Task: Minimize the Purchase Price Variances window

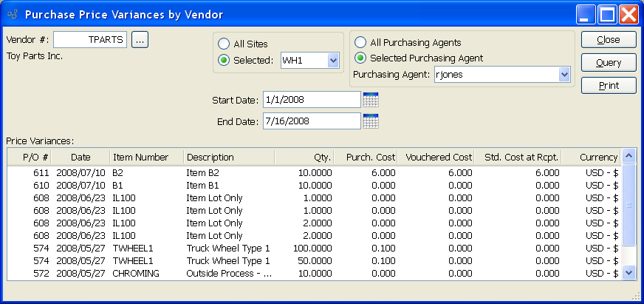Action: tap(586, 14)
